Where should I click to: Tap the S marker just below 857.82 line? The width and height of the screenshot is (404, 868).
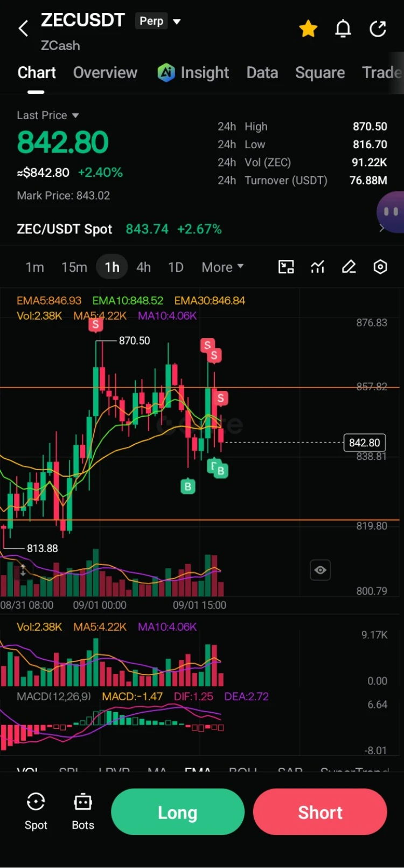point(221,398)
